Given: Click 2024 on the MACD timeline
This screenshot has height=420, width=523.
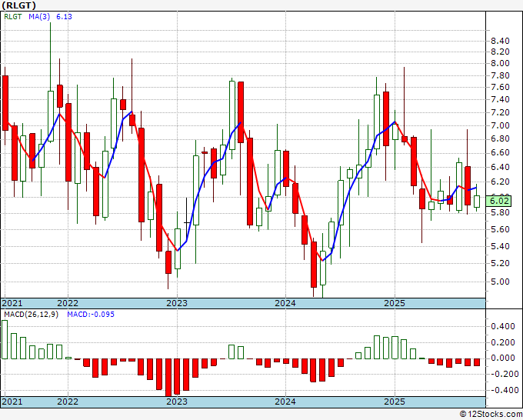Looking at the screenshot, I should click(285, 402).
